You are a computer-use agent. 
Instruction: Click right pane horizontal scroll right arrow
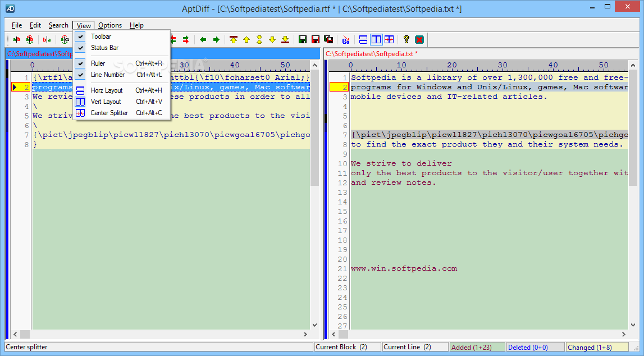point(623,334)
